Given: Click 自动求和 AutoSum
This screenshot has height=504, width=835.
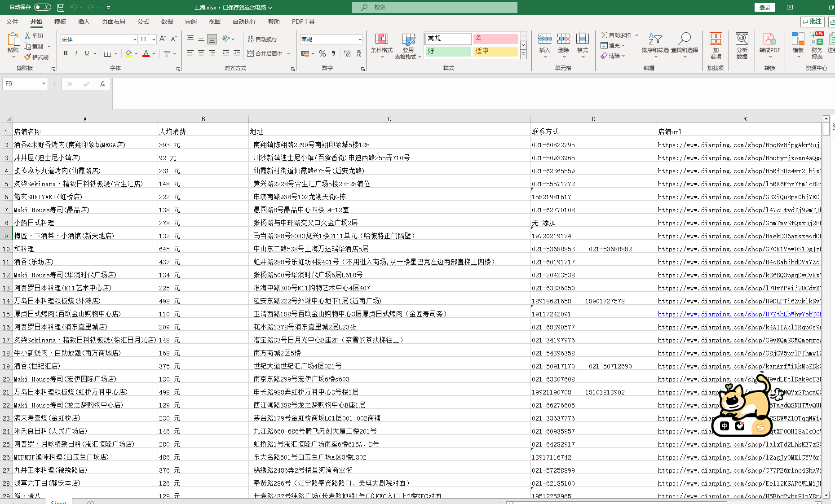Looking at the screenshot, I should [616, 35].
